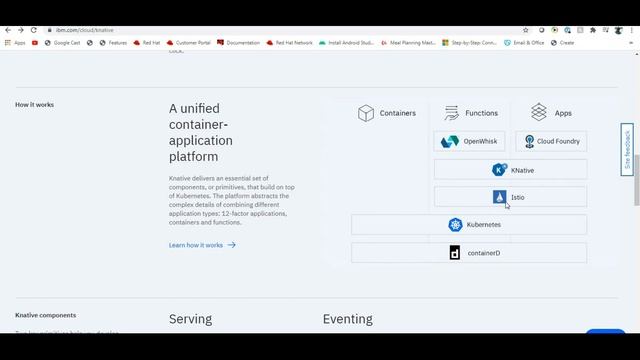Go forward with the browser arrow

click(x=21, y=30)
